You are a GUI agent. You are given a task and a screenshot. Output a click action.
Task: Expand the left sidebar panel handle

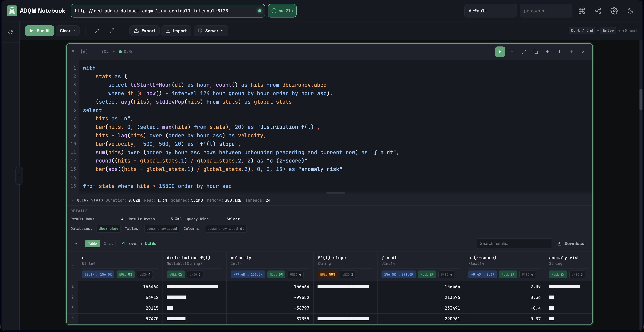[19, 176]
